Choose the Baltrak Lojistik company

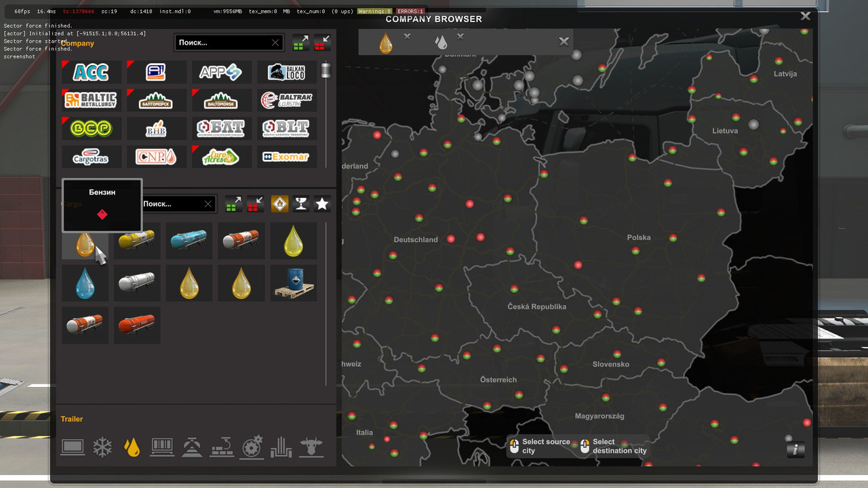287,100
